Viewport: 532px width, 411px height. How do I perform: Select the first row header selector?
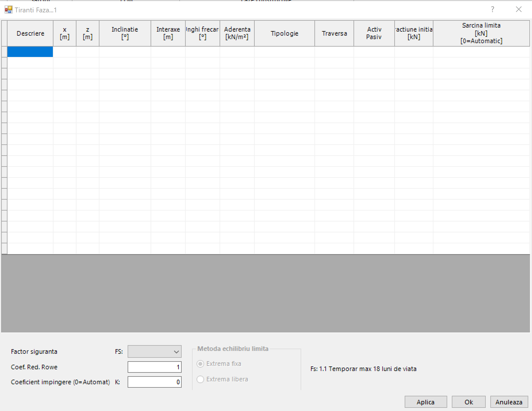point(4,52)
